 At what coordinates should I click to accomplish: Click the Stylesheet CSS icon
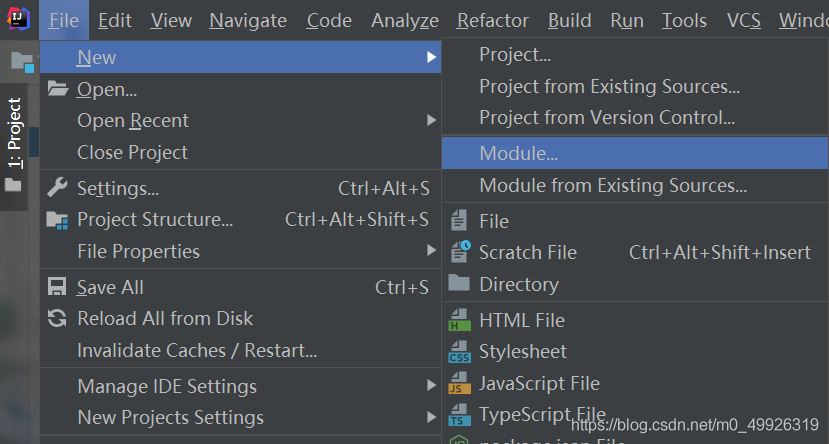pos(460,352)
